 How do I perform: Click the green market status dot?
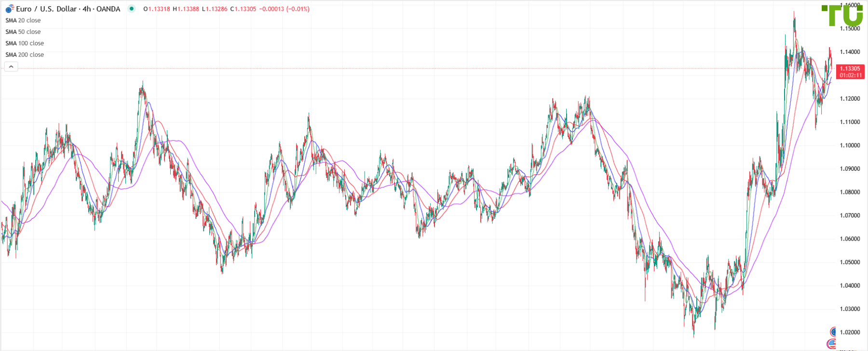[x=132, y=9]
